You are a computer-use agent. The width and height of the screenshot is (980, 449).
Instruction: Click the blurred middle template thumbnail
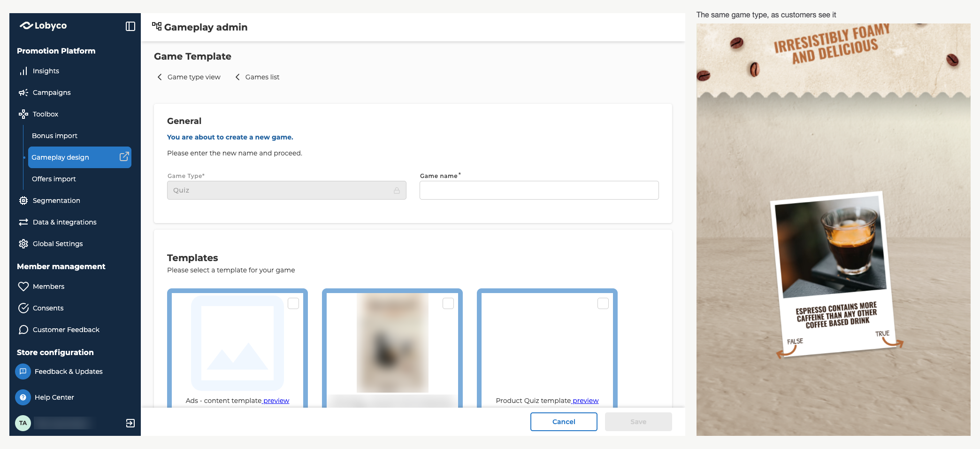pyautogui.click(x=392, y=343)
